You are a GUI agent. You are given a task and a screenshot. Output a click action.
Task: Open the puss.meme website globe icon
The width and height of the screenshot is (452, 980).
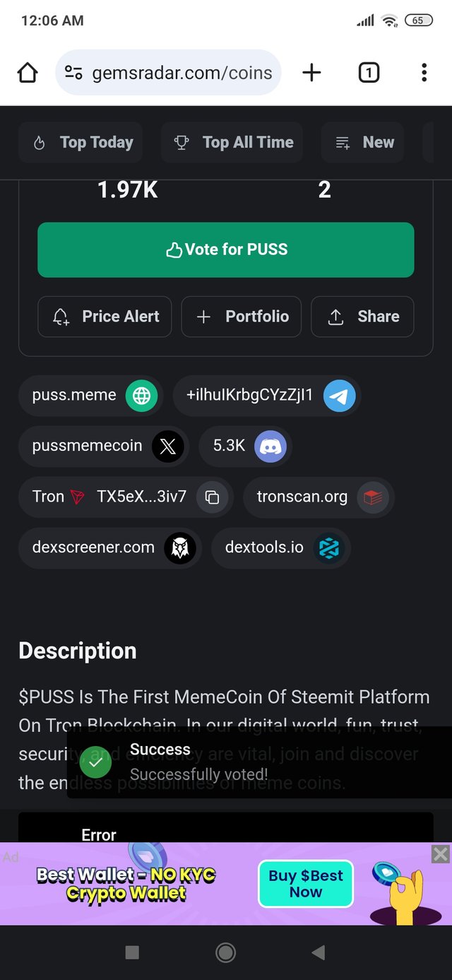pos(141,396)
